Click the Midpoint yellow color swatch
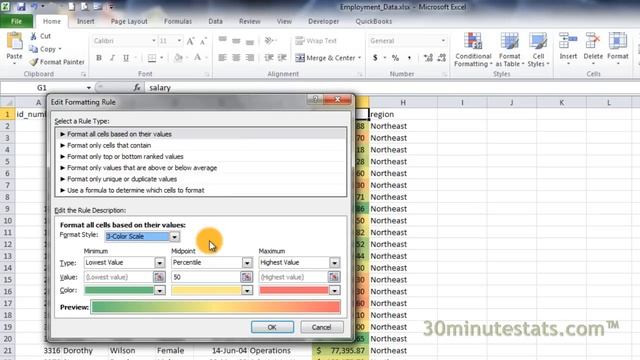 coord(206,291)
